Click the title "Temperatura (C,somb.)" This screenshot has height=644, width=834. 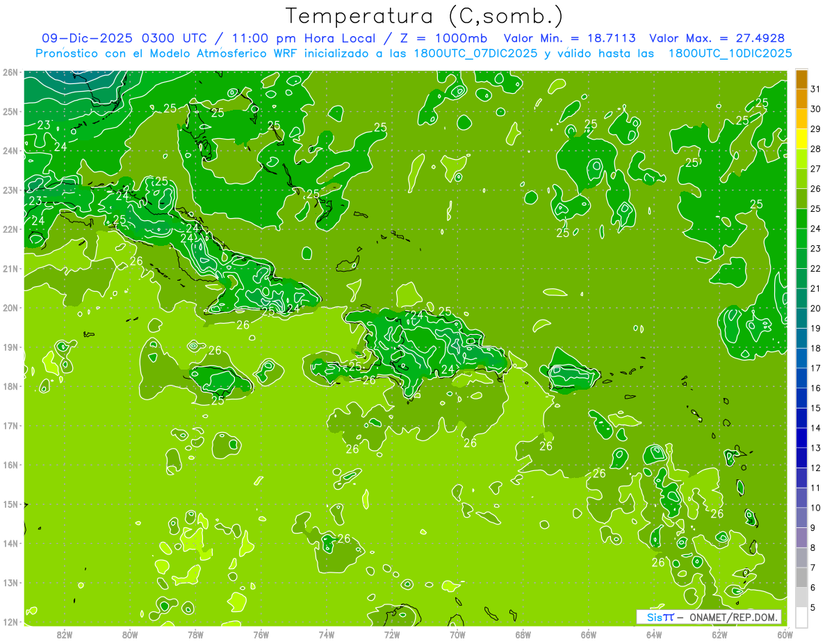424,16
